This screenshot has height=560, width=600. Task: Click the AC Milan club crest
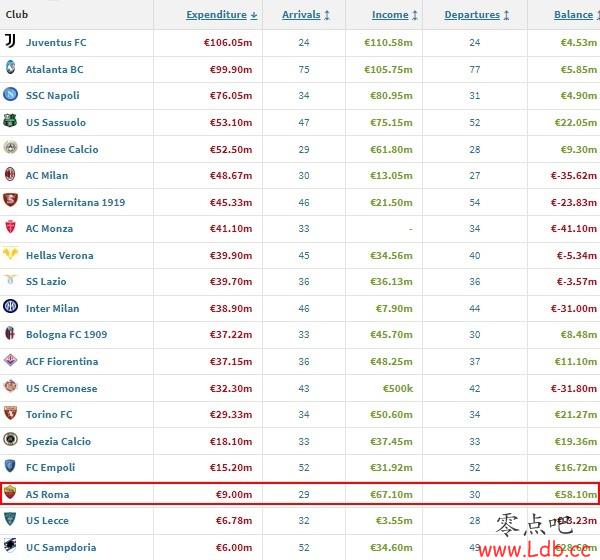coord(10,174)
